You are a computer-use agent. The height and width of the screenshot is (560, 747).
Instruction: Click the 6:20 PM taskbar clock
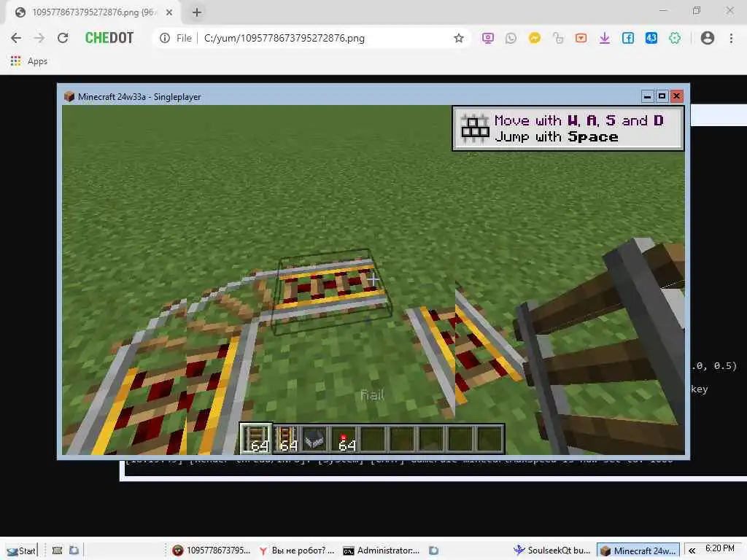[x=719, y=548]
